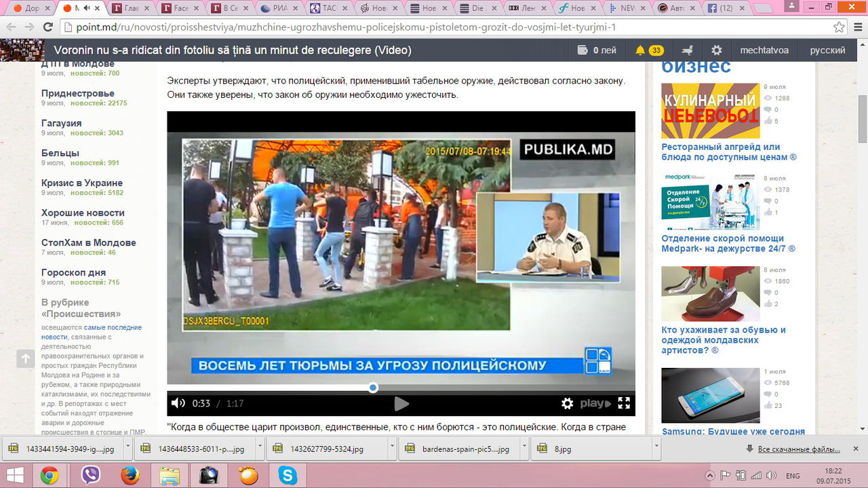Switch to the Авто browser tab
This screenshot has width=868, height=488.
(678, 9)
